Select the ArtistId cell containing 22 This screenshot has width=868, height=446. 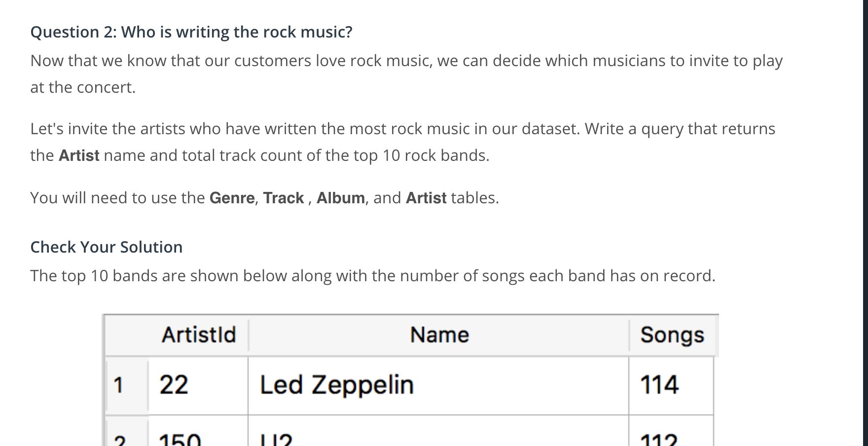198,385
